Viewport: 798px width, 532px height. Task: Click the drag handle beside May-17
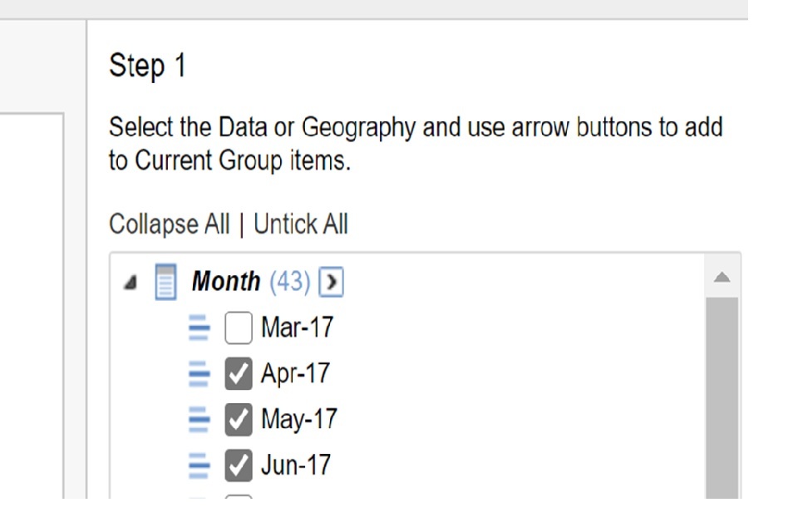point(199,420)
